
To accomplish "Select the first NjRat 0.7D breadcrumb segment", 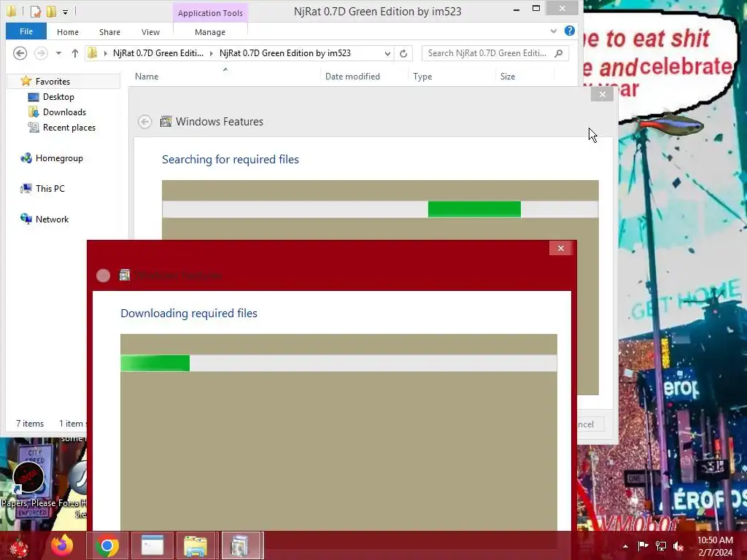I will pyautogui.click(x=158, y=53).
